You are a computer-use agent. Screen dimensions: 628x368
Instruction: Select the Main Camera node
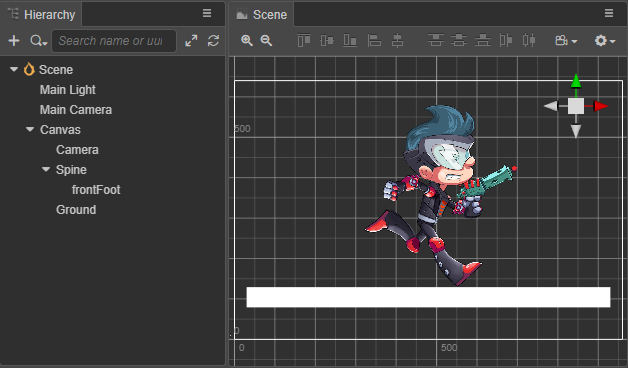(76, 110)
